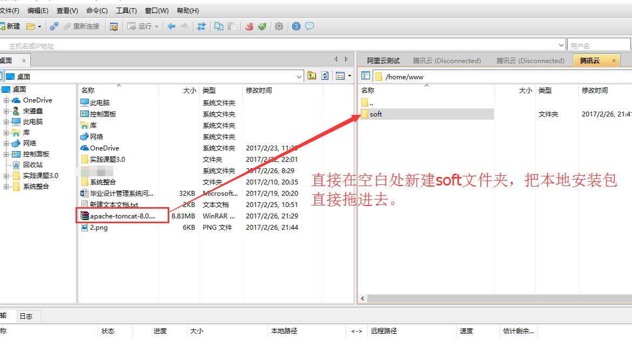Image resolution: width=632 pixels, height=364 pixels.
Task: Click the 运行 run button
Action: click(140, 26)
